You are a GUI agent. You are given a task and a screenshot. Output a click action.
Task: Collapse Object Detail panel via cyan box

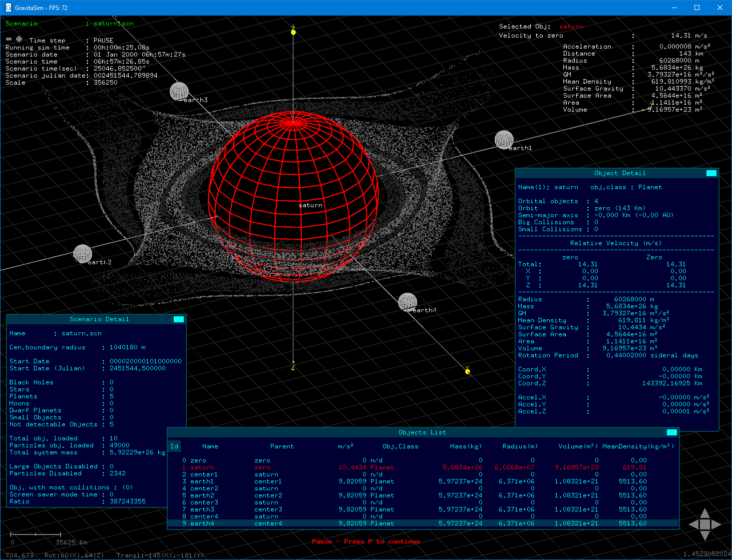pos(711,173)
